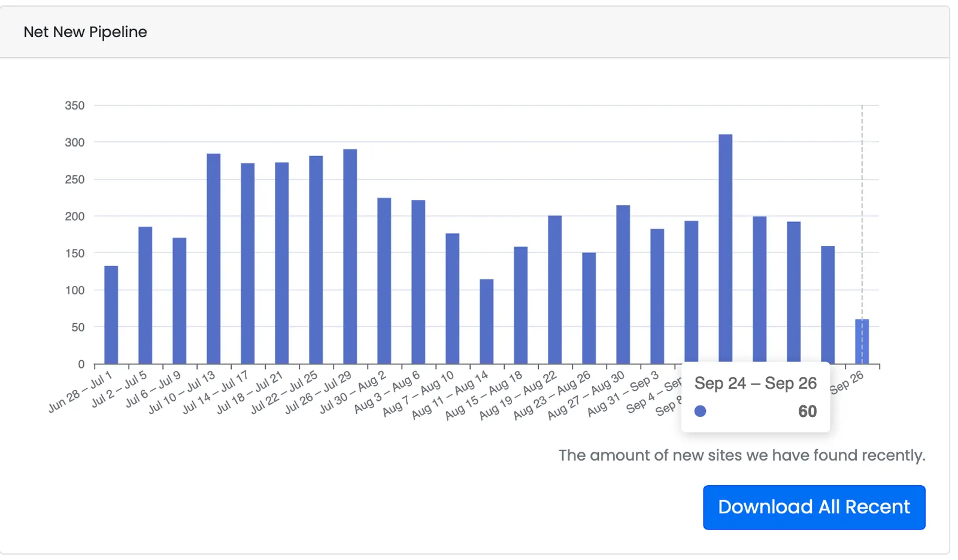Click the "350" y-axis label
The height and width of the screenshot is (560, 958).
click(x=75, y=105)
